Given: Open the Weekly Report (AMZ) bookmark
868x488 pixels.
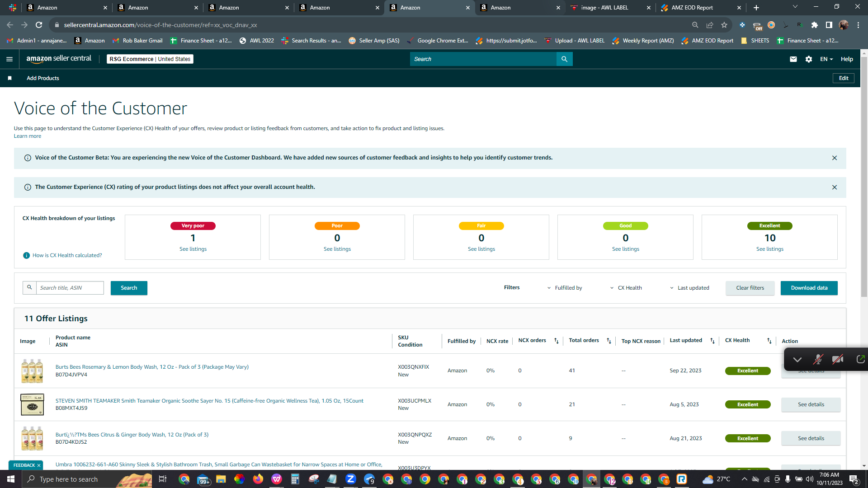Looking at the screenshot, I should (643, 41).
